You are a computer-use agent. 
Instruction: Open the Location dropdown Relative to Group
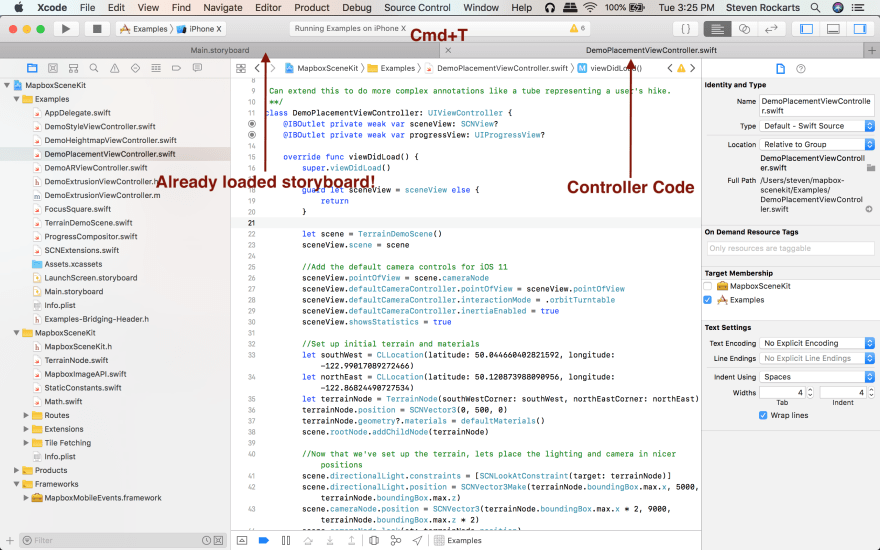tap(817, 144)
